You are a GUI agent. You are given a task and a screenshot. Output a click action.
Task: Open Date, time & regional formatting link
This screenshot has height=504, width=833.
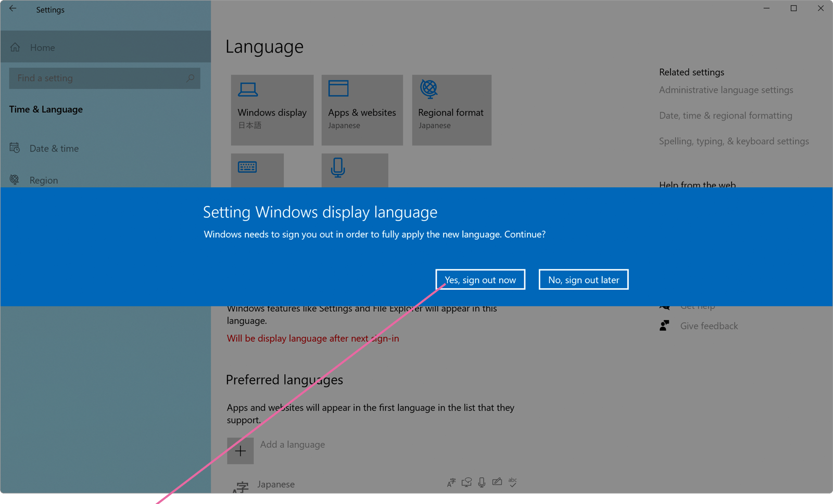pyautogui.click(x=725, y=115)
